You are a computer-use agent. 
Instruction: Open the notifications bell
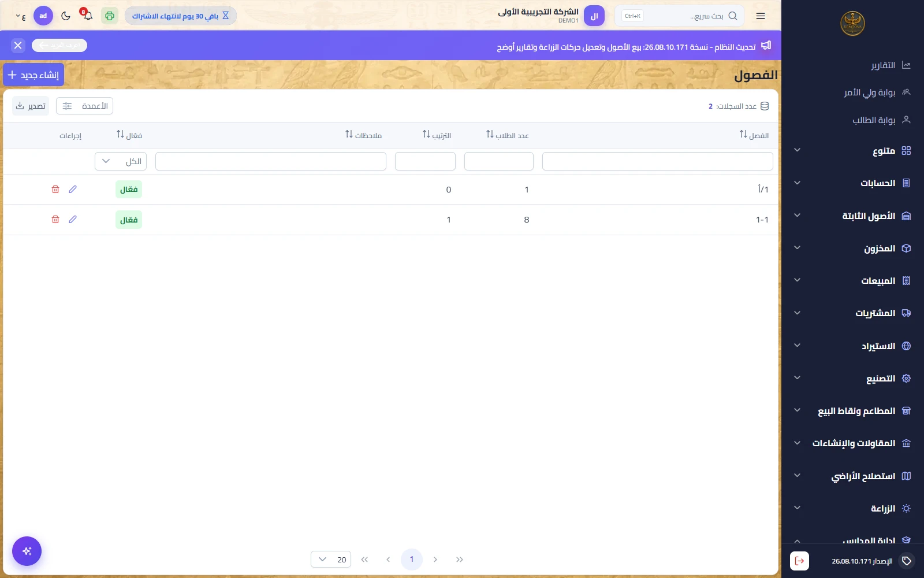tap(87, 16)
